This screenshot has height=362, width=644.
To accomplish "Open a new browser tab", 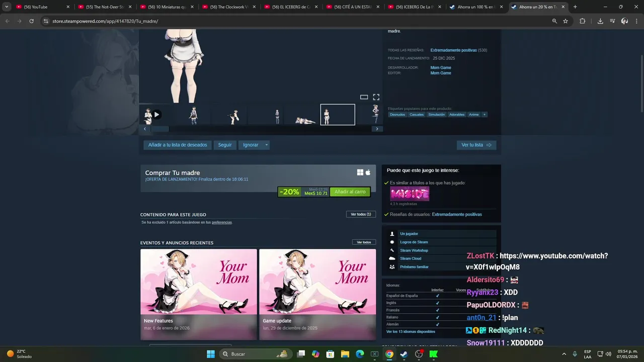I will tap(575, 7).
